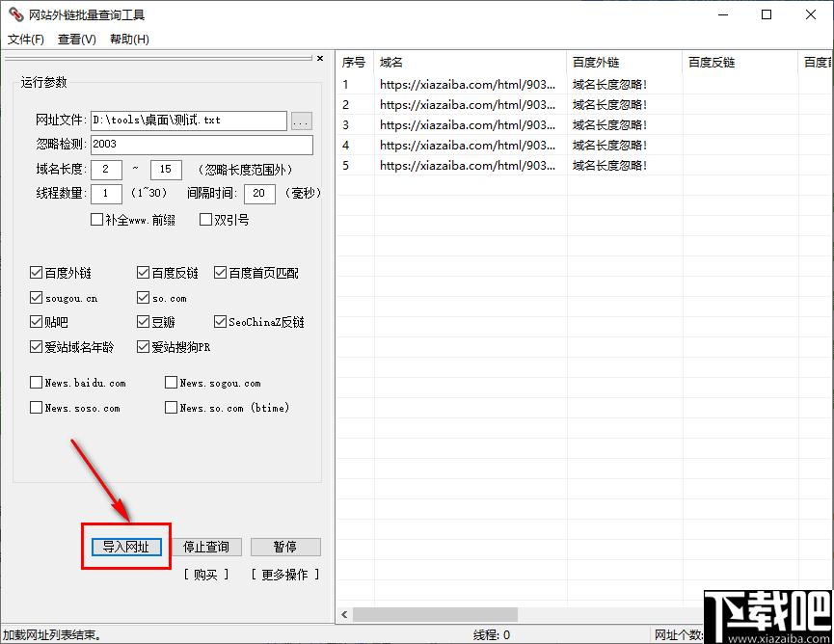Toggle the SeoChinaZ反链 checkbox
834x644 pixels.
point(220,321)
